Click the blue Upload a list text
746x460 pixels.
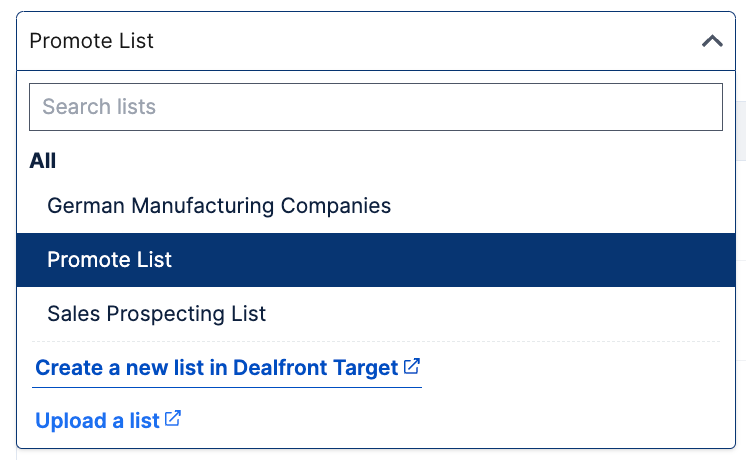tap(97, 421)
